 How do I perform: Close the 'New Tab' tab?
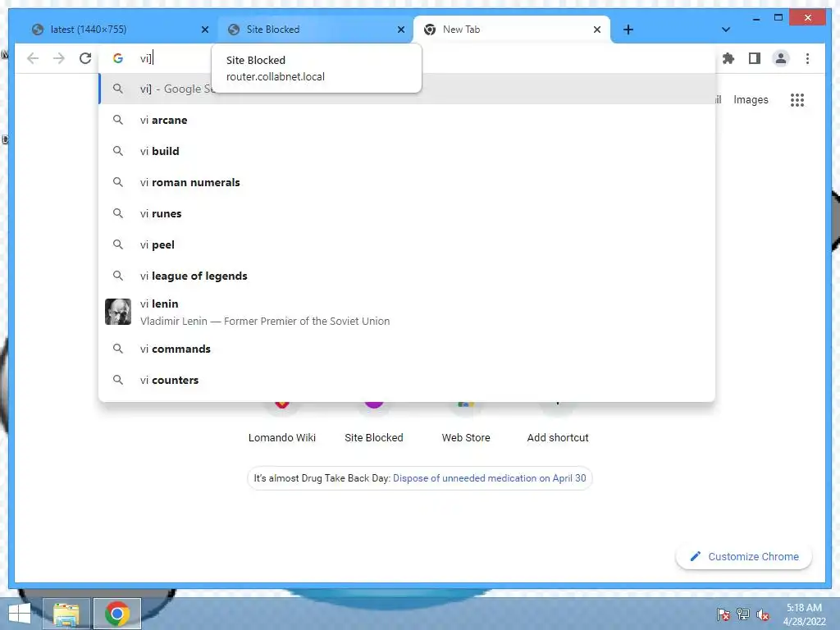tap(597, 30)
